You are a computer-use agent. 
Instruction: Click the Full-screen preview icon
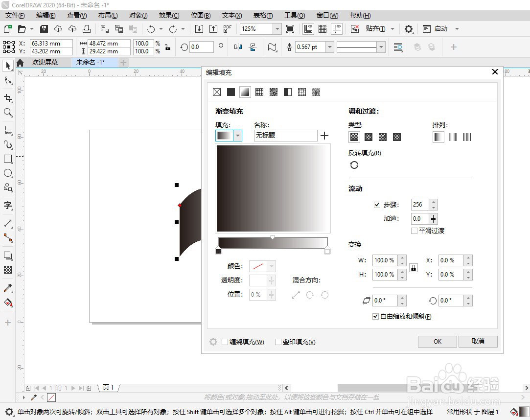tap(290, 29)
